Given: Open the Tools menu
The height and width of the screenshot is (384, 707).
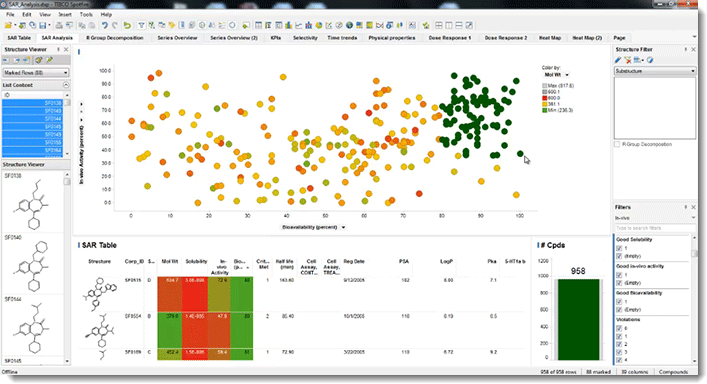Looking at the screenshot, I should (86, 14).
